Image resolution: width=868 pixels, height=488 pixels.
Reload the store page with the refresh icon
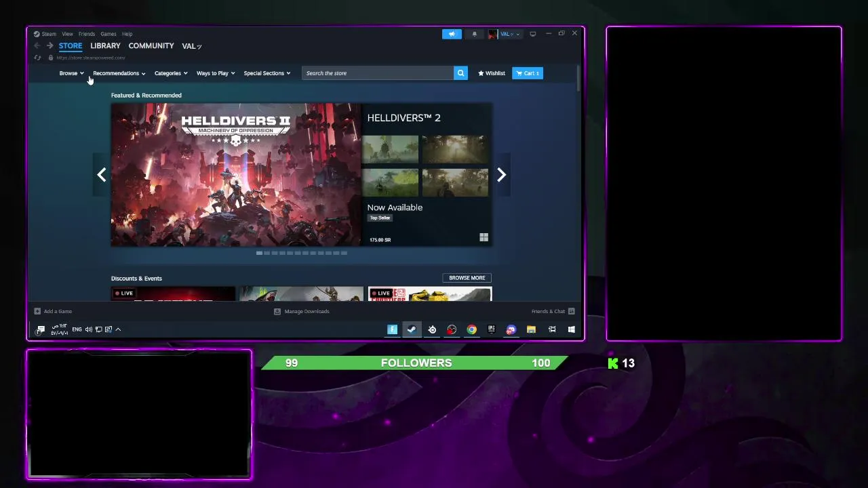tap(37, 58)
